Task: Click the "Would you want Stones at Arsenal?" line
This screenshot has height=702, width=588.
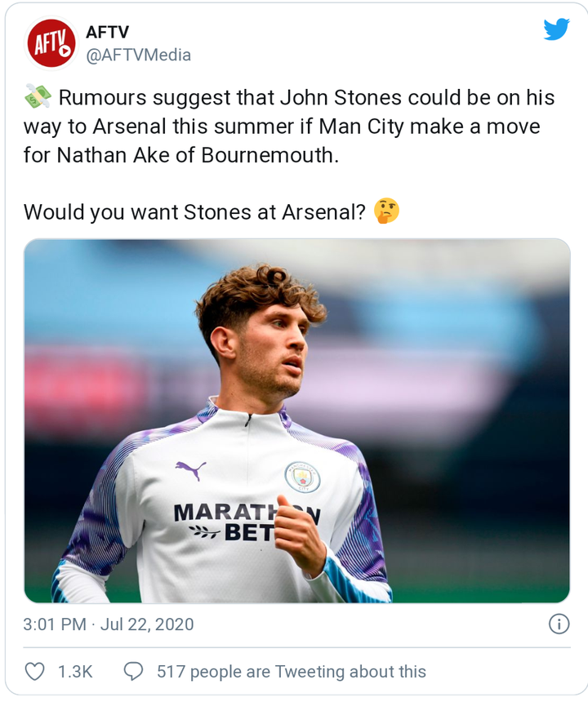Action: [x=194, y=212]
